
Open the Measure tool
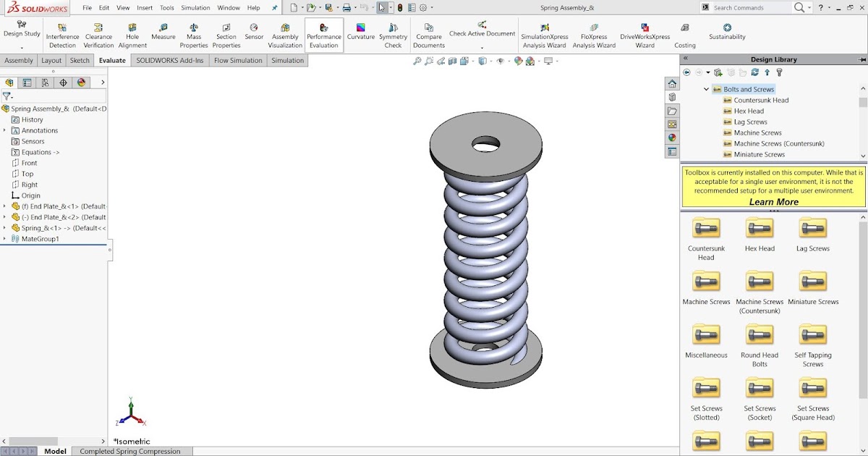coord(163,33)
